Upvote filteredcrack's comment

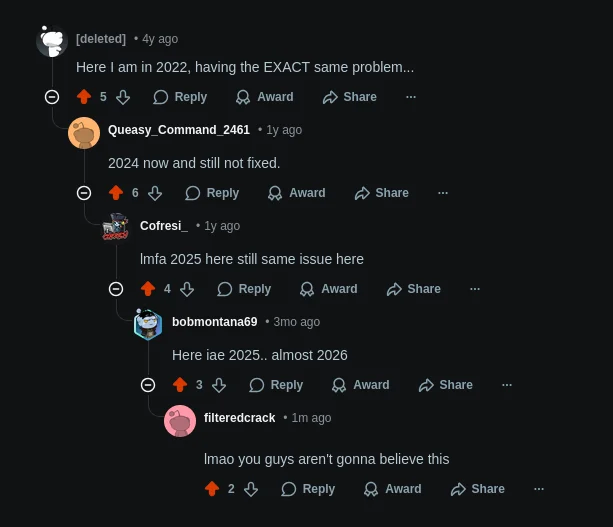(x=212, y=489)
